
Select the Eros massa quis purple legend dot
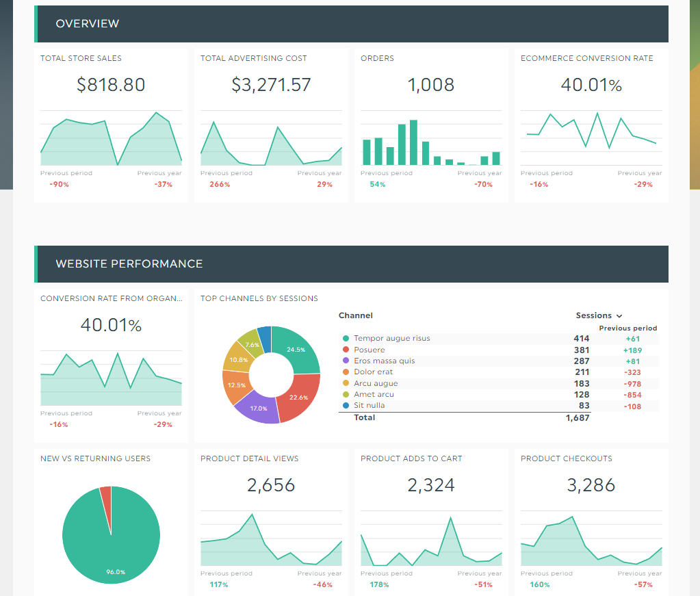point(346,361)
